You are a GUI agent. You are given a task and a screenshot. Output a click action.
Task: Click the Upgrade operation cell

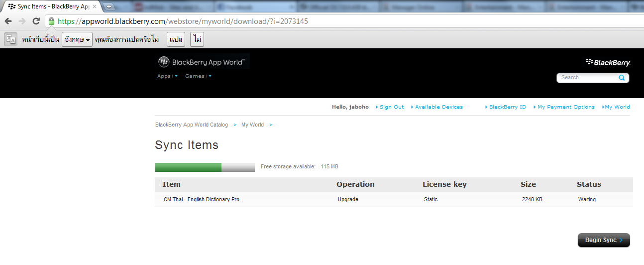(x=348, y=199)
